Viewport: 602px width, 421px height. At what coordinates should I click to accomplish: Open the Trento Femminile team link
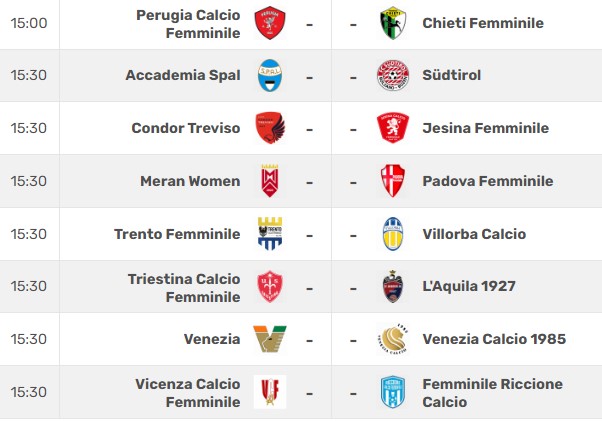pyautogui.click(x=177, y=234)
